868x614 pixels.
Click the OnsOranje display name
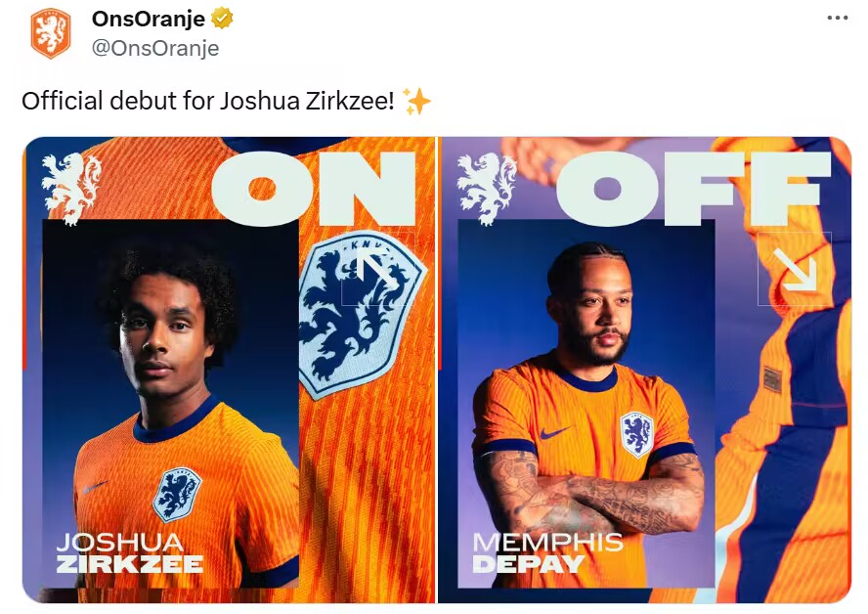point(149,19)
